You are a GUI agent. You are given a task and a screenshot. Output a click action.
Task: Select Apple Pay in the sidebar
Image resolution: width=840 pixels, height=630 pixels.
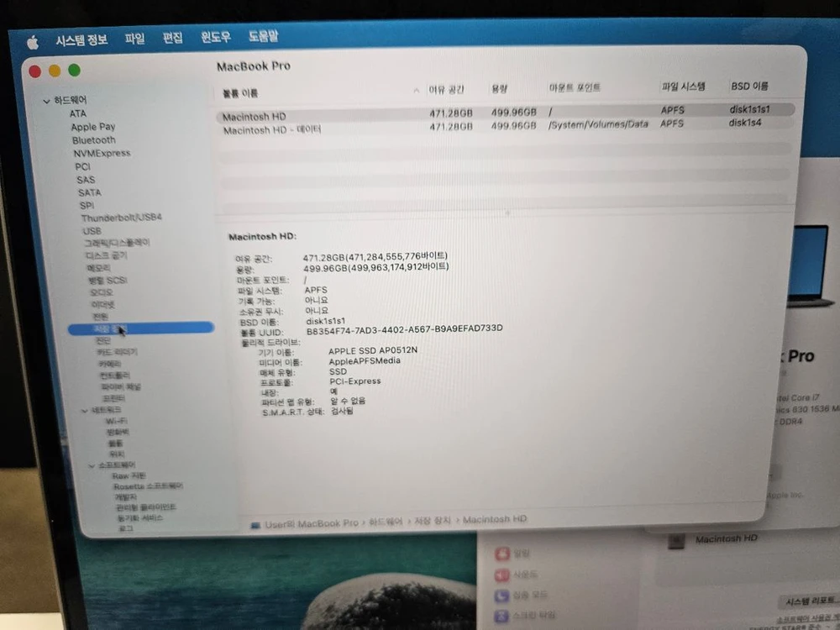93,127
